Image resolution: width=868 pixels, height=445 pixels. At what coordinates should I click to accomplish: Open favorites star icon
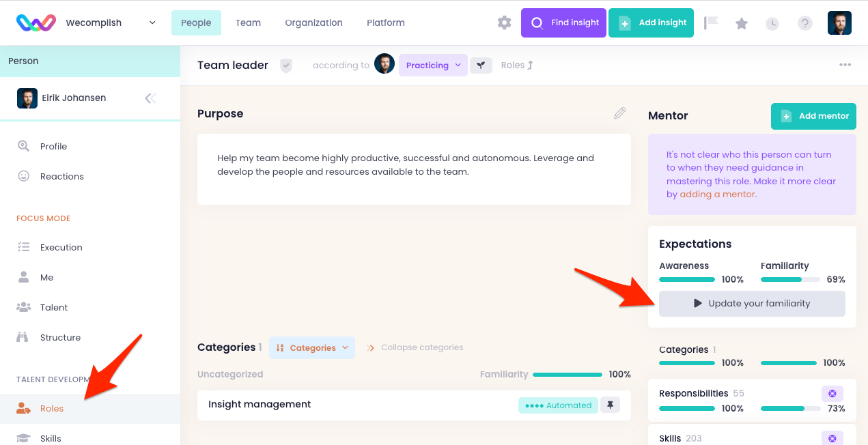tap(742, 23)
